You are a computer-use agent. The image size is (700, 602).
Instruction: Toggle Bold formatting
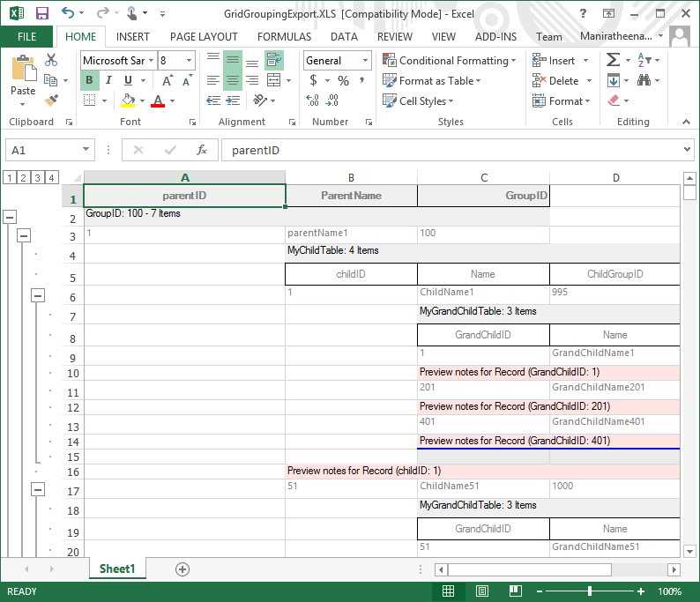(89, 80)
